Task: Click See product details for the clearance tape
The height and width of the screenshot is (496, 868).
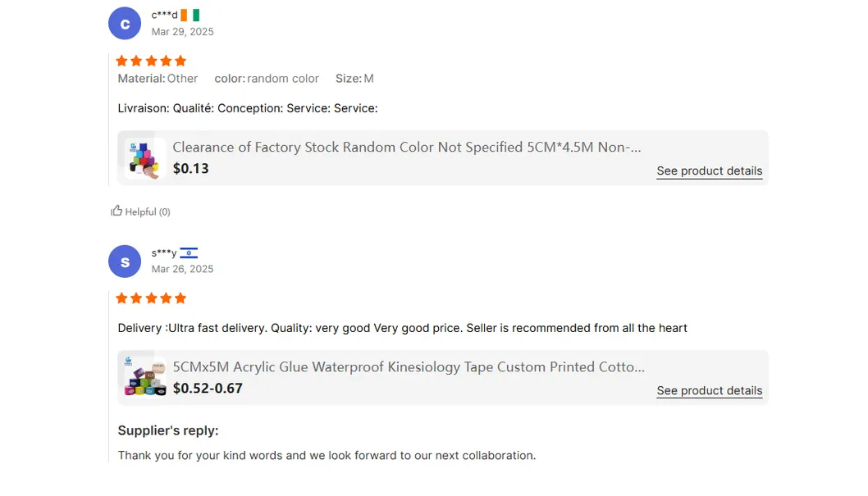Action: pos(709,171)
